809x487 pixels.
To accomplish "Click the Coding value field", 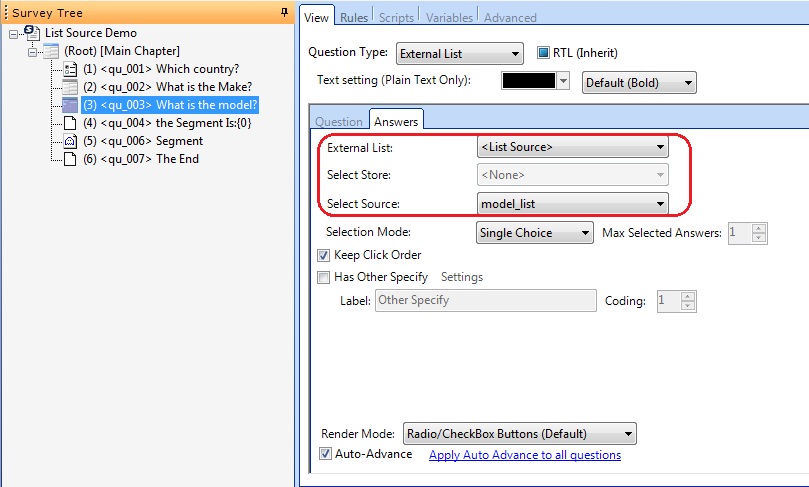I will coord(669,301).
